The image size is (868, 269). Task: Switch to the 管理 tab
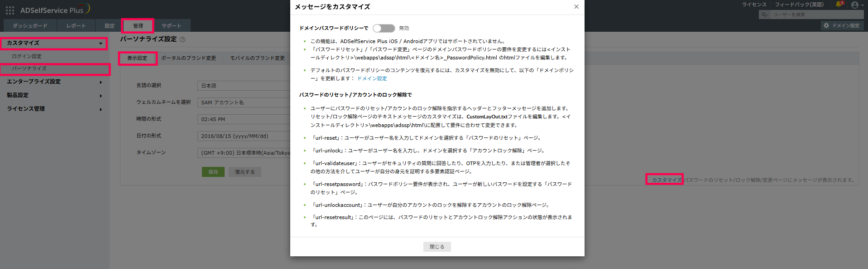pyautogui.click(x=138, y=26)
